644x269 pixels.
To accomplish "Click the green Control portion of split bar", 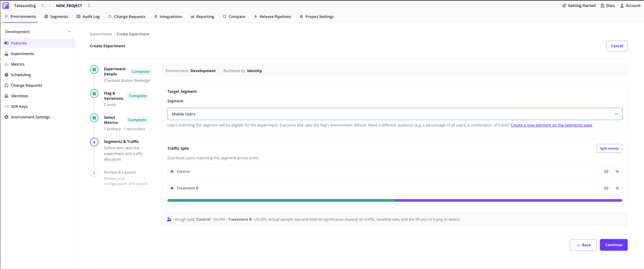I will 281,200.
